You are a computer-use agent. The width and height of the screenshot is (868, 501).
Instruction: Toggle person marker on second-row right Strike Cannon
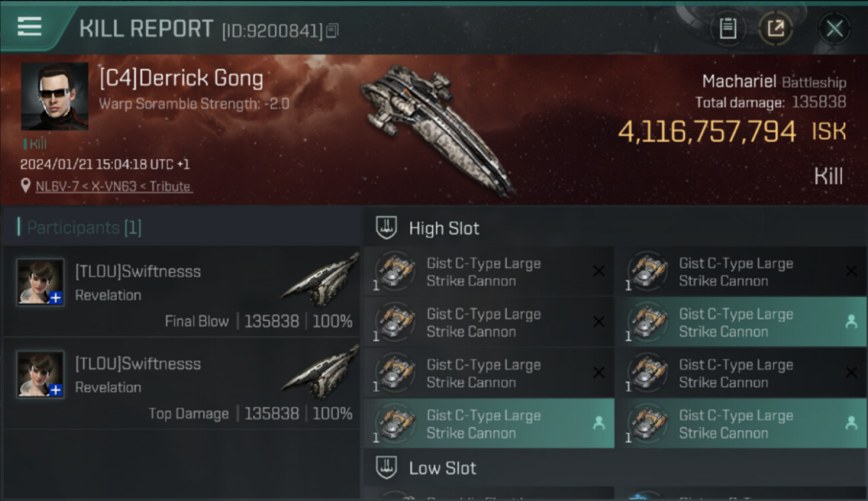[851, 321]
